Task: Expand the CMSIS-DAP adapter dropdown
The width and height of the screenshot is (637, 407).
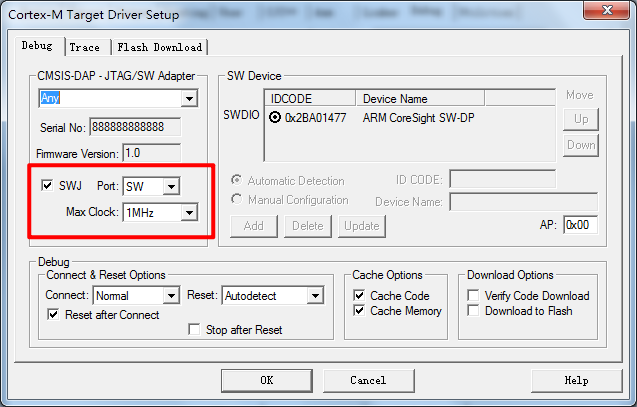Action: [x=188, y=99]
